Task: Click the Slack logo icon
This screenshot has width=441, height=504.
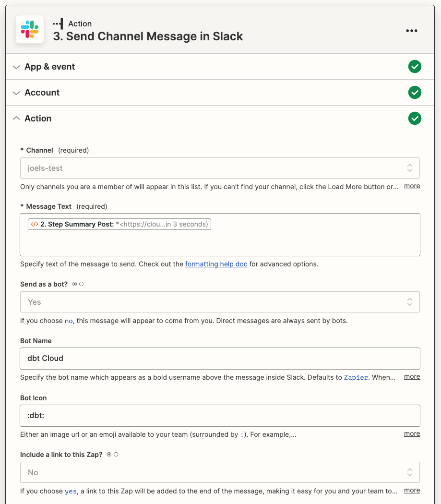Action: [29, 30]
